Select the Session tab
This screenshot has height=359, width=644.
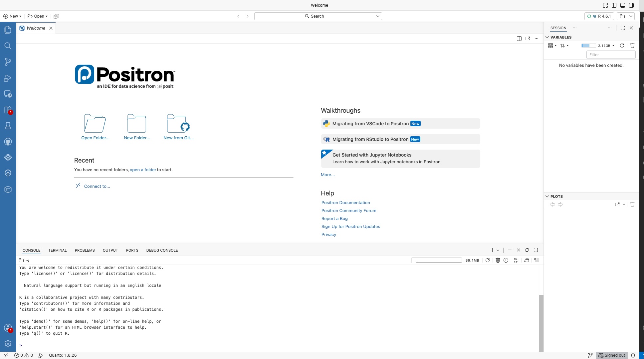[x=558, y=28]
